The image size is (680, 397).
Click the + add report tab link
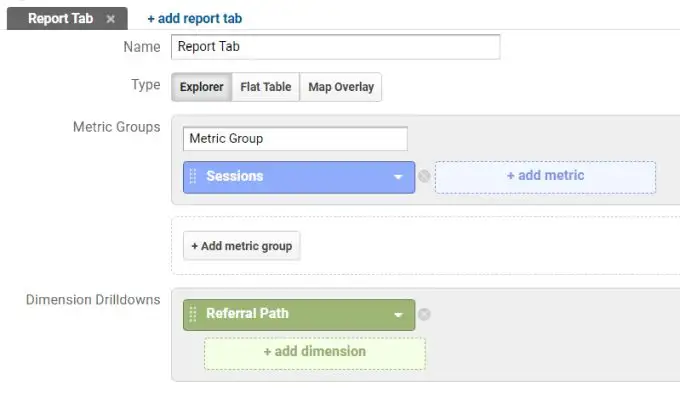[195, 19]
